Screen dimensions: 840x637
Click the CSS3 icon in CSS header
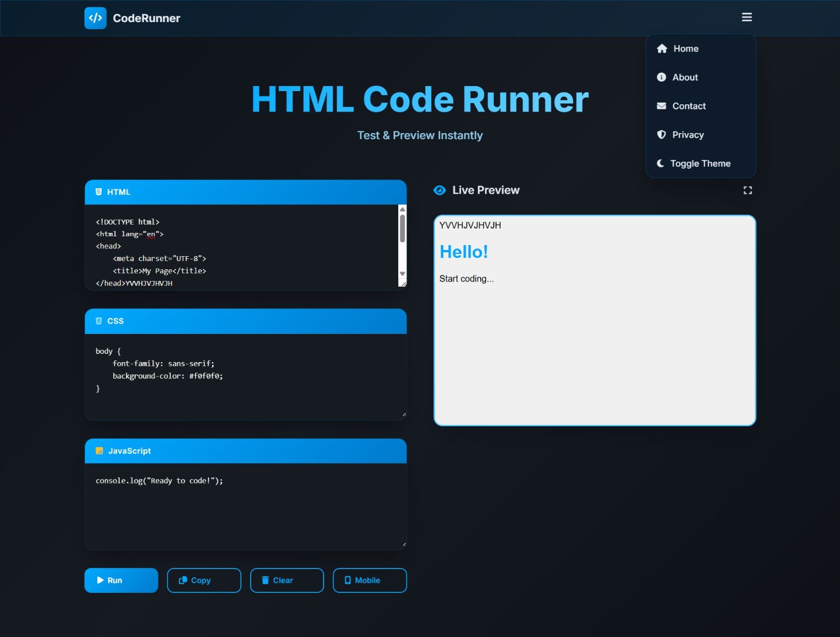click(99, 321)
